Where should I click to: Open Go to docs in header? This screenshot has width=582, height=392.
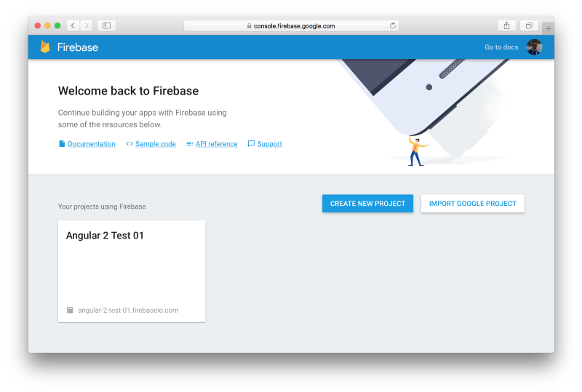tap(501, 47)
